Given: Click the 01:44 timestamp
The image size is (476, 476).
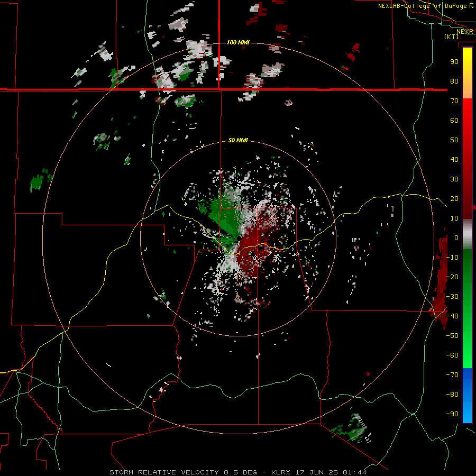Looking at the screenshot, I should coord(354,472).
